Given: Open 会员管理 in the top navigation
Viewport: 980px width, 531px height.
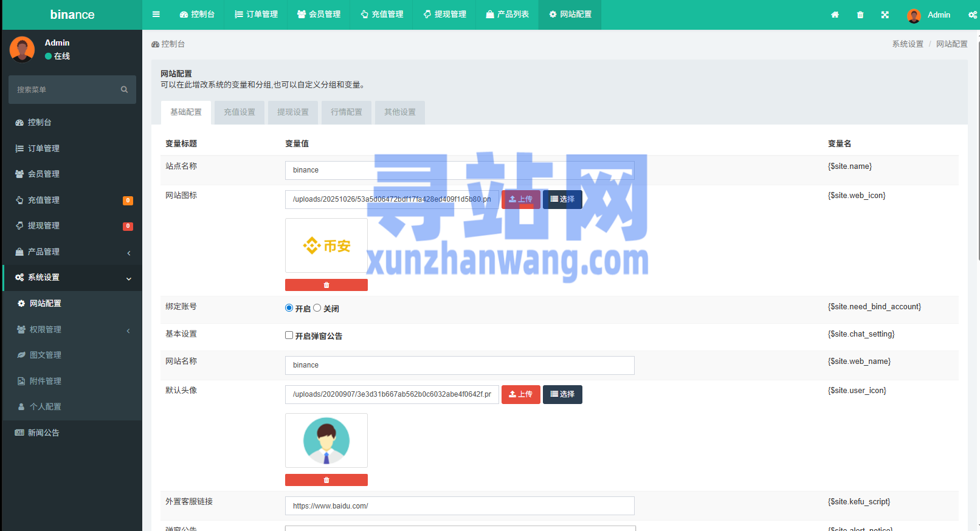Looking at the screenshot, I should click(319, 15).
